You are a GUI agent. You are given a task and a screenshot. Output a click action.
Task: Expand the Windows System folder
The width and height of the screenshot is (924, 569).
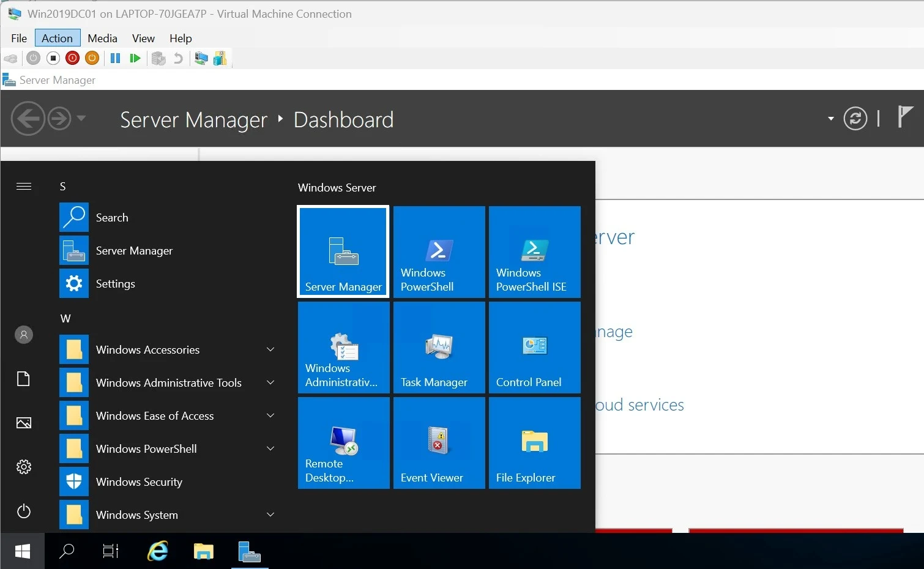270,515
